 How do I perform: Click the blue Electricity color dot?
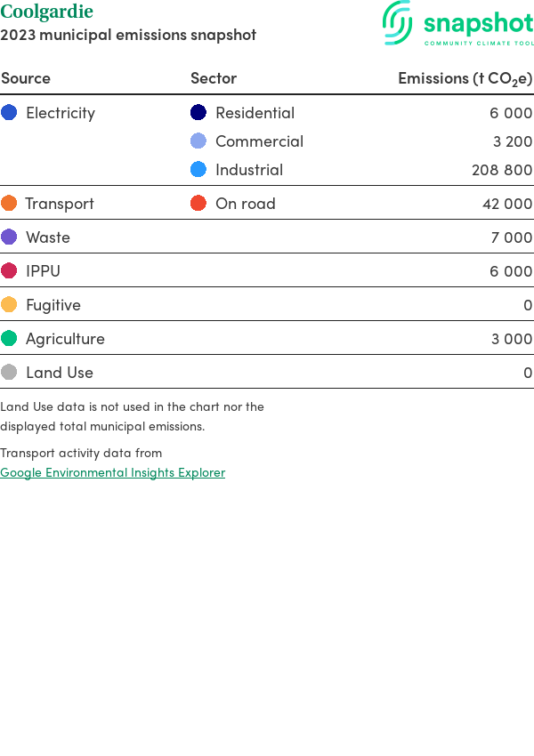(x=9, y=113)
